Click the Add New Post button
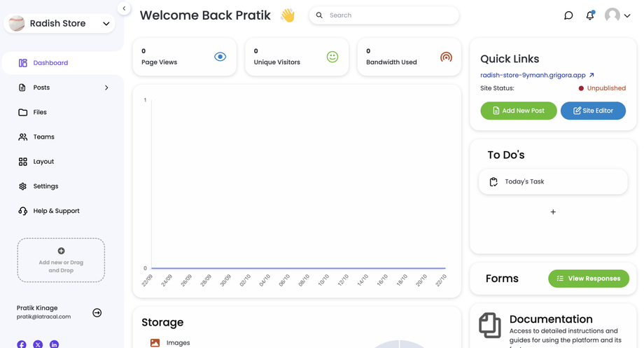 (518, 111)
